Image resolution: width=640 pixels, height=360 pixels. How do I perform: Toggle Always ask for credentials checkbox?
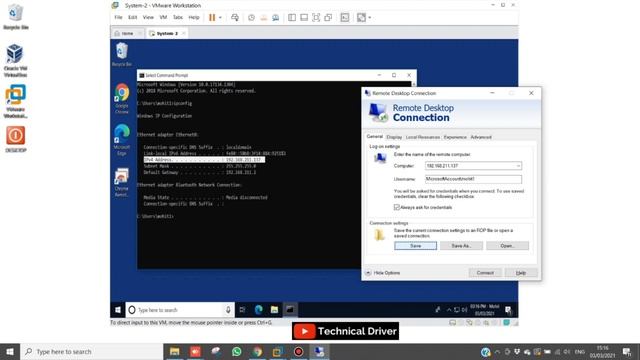tap(397, 207)
